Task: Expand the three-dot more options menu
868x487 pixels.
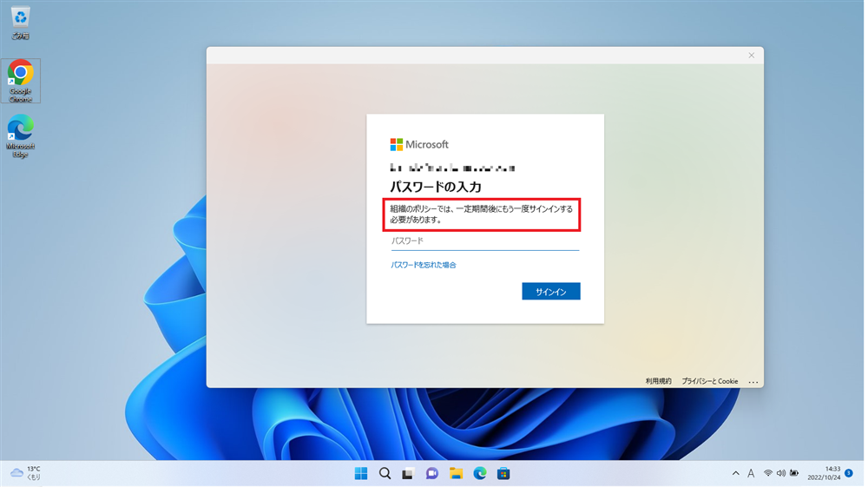Action: click(753, 381)
